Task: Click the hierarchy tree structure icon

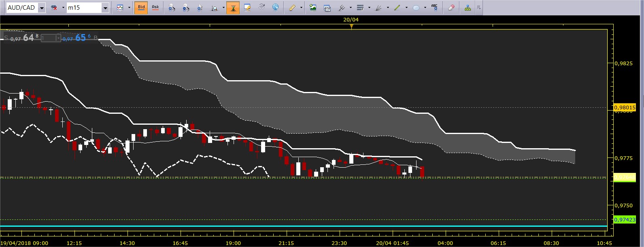Action: point(468,7)
